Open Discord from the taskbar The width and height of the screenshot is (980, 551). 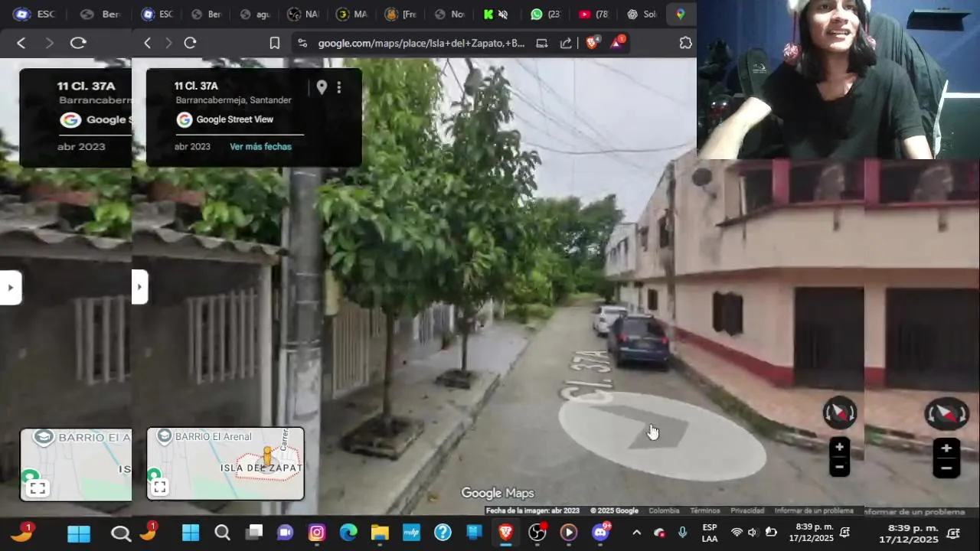click(600, 533)
